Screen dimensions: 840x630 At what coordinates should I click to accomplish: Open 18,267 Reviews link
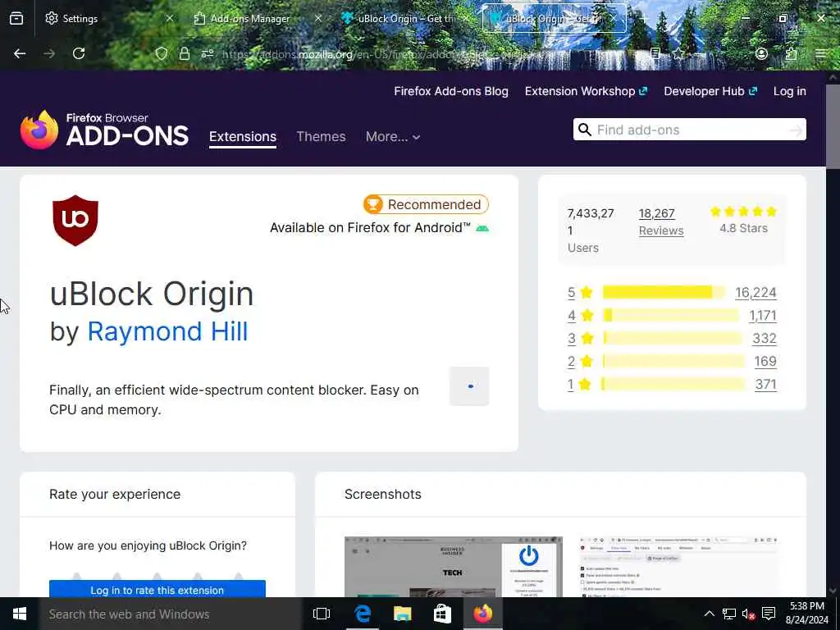(661, 221)
